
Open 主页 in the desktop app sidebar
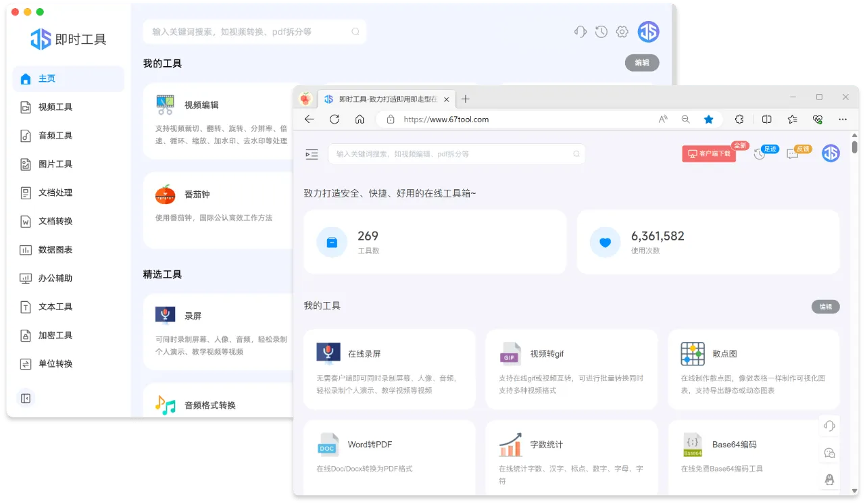tap(68, 78)
